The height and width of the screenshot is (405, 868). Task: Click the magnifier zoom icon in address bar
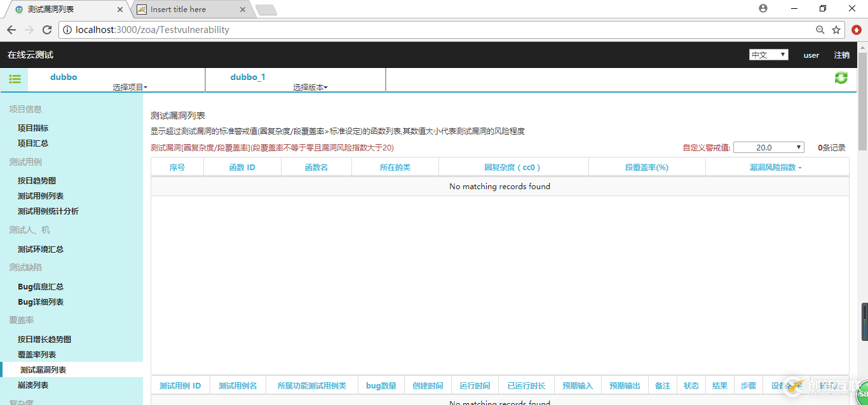pos(820,29)
